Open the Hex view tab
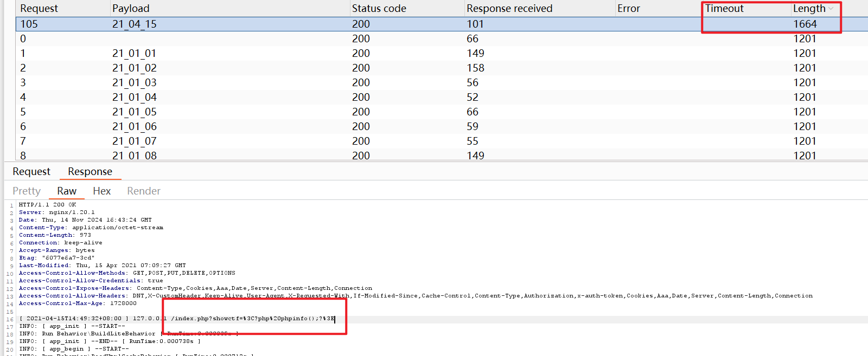The width and height of the screenshot is (868, 356). point(101,191)
